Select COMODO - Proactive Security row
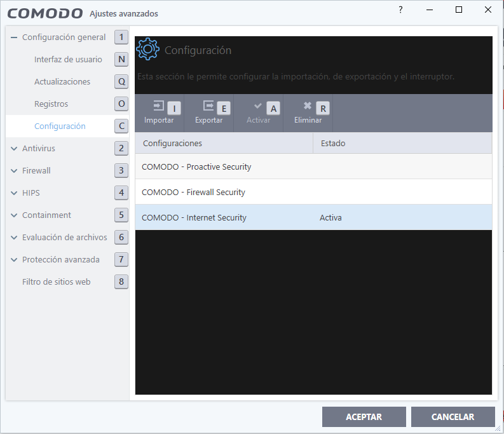The image size is (504, 434). [x=313, y=166]
